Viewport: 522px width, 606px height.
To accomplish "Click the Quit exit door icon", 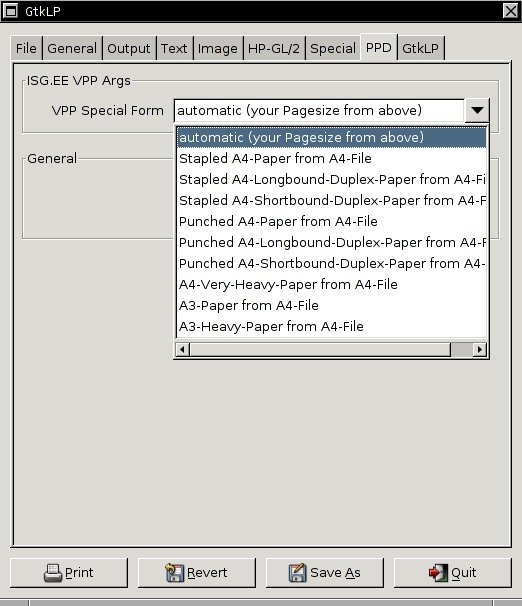I will (438, 572).
